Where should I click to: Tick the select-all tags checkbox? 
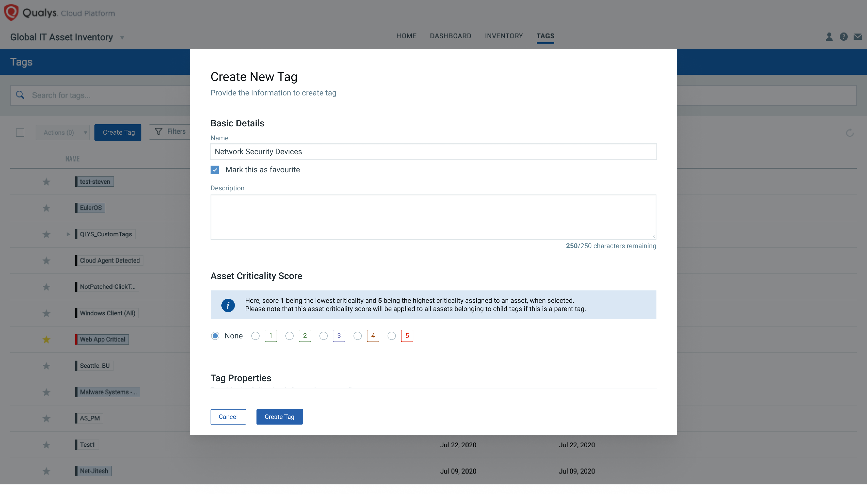click(x=20, y=132)
